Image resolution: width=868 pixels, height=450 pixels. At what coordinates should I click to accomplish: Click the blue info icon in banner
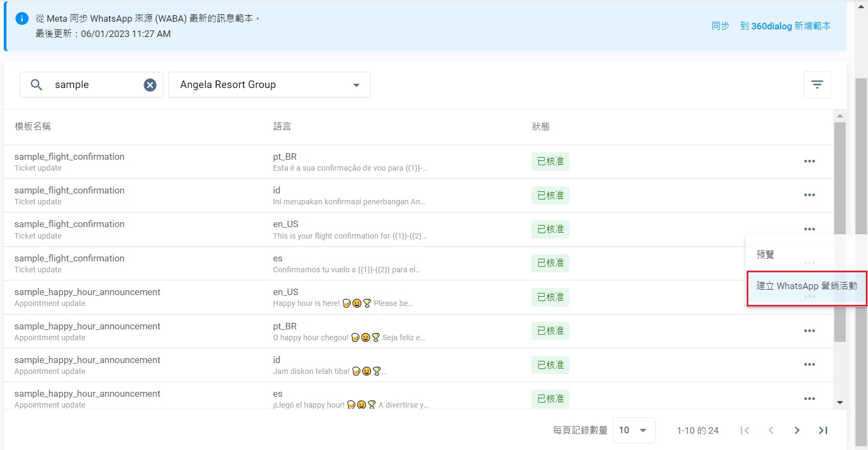22,18
